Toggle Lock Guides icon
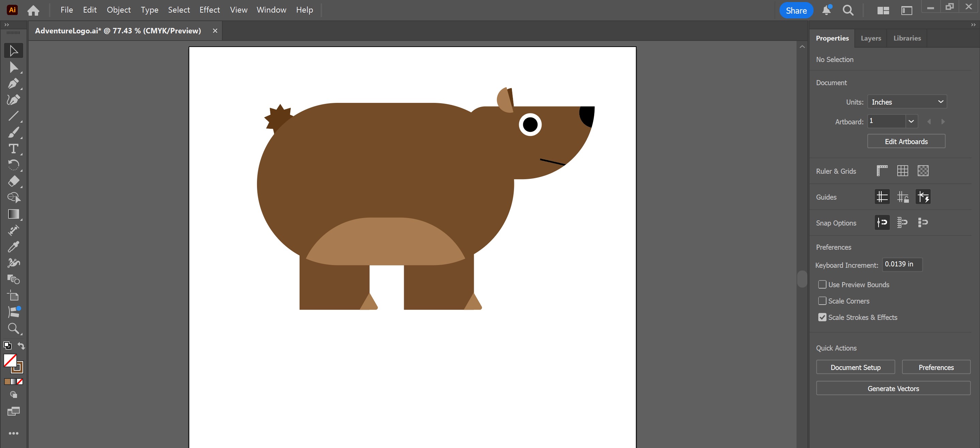Viewport: 980px width, 448px height. click(902, 197)
